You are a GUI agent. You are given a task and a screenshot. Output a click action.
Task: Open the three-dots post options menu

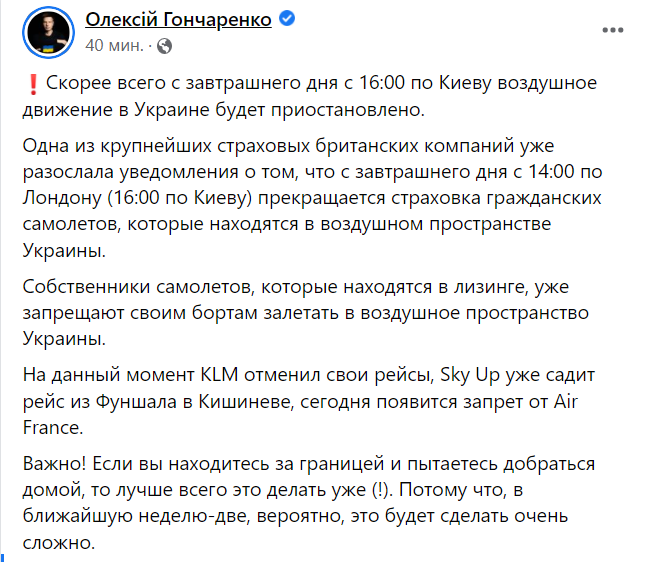tap(613, 30)
